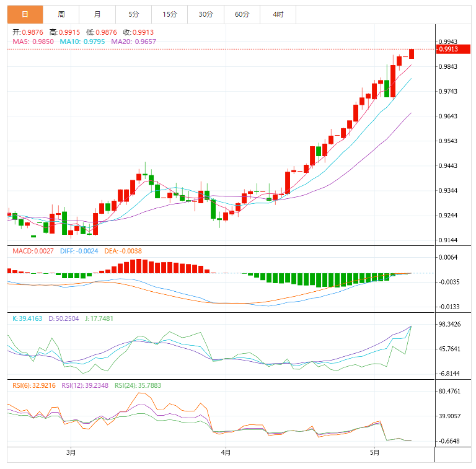476x469 pixels.
Task: Click the 45.7641 KDJ axis label
Action: point(449,349)
